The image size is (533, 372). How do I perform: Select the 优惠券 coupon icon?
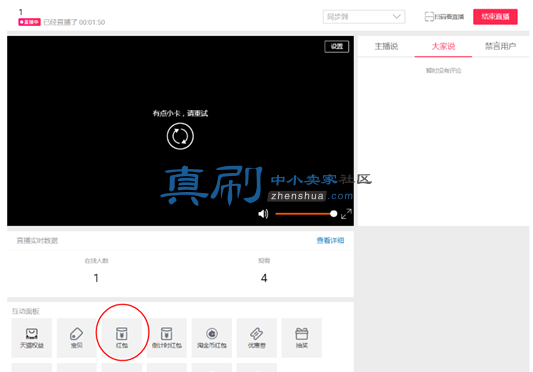tap(257, 334)
